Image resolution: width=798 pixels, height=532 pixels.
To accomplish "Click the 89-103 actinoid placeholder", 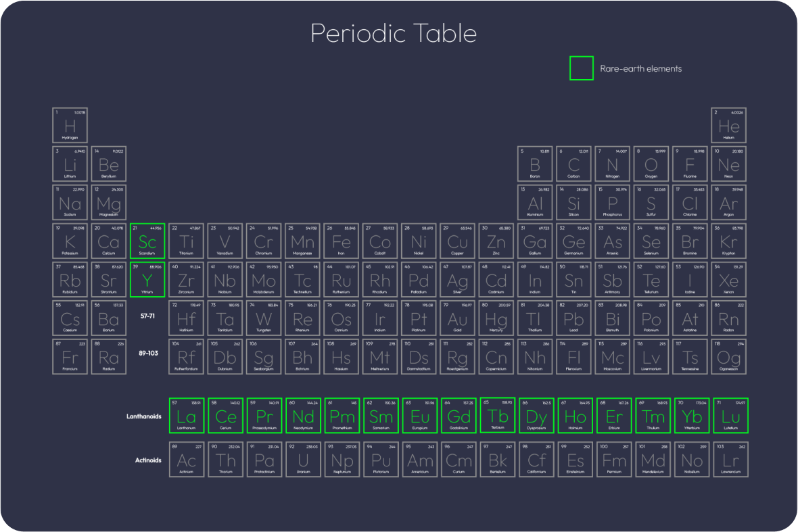I will (149, 353).
